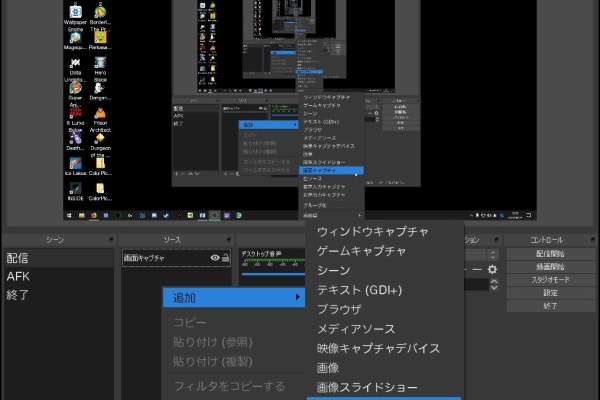The image size is (600, 400).
Task: Pop out the ソース dock panel
Action: coord(228,240)
